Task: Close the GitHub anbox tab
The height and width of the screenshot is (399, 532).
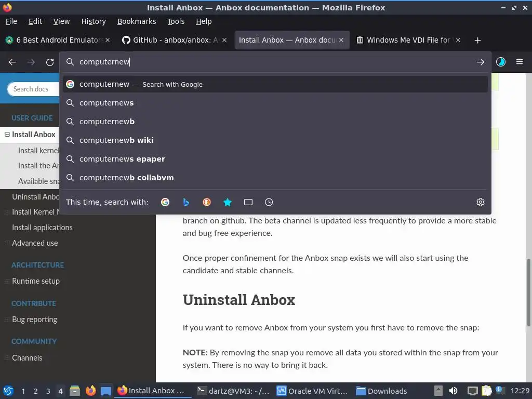Action: (224, 40)
